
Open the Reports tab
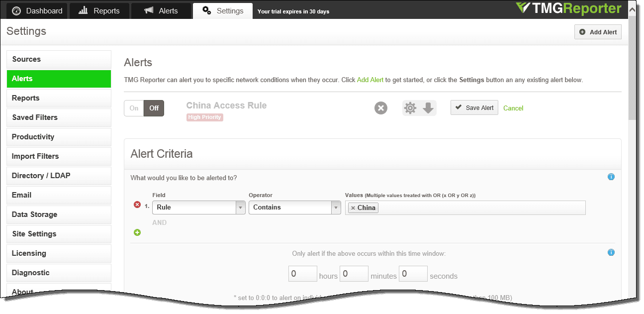click(x=99, y=10)
